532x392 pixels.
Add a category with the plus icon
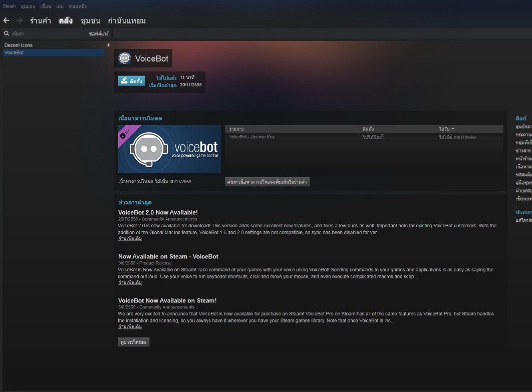click(108, 45)
